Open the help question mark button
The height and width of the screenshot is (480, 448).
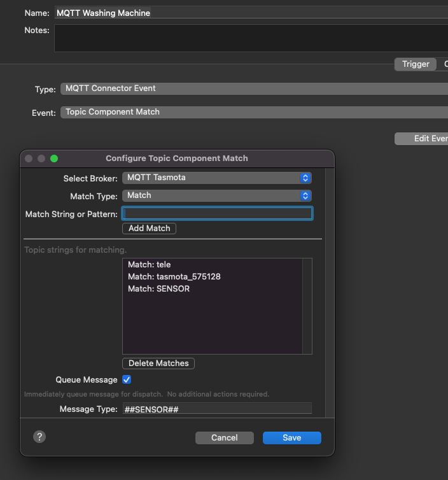(39, 437)
